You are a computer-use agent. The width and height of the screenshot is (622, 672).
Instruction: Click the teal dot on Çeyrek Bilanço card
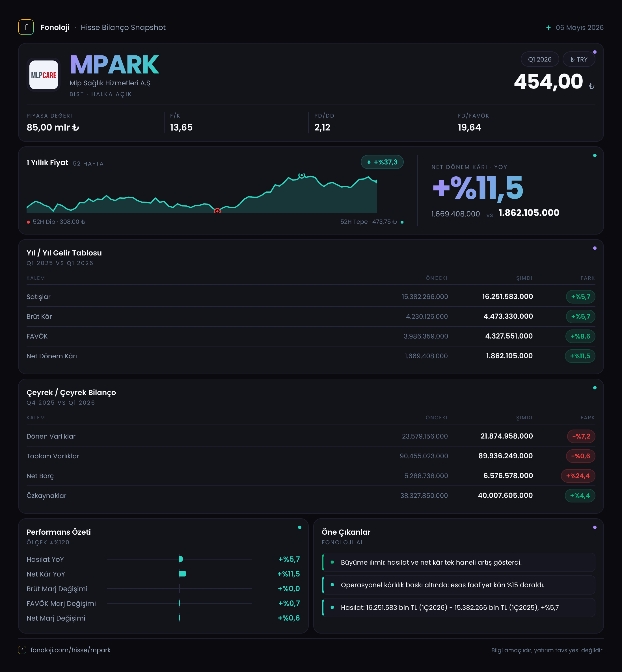click(x=595, y=388)
